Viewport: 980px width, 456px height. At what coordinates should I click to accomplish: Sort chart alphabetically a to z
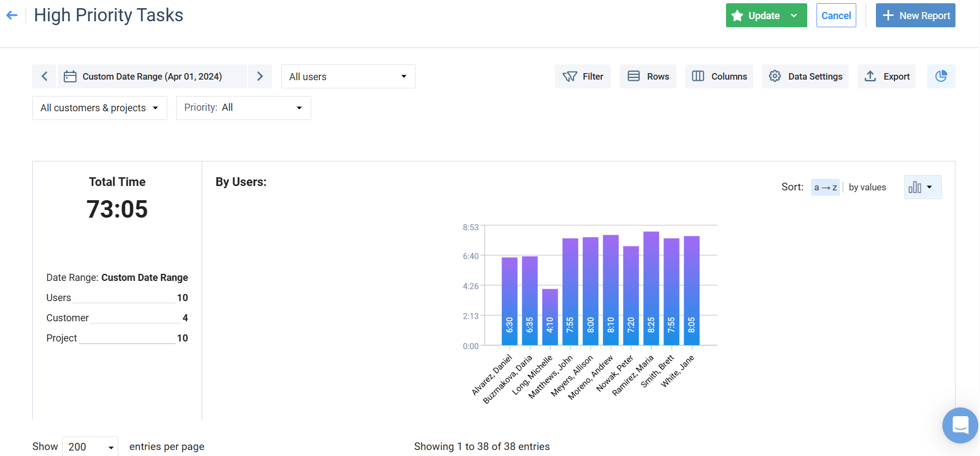click(x=825, y=187)
